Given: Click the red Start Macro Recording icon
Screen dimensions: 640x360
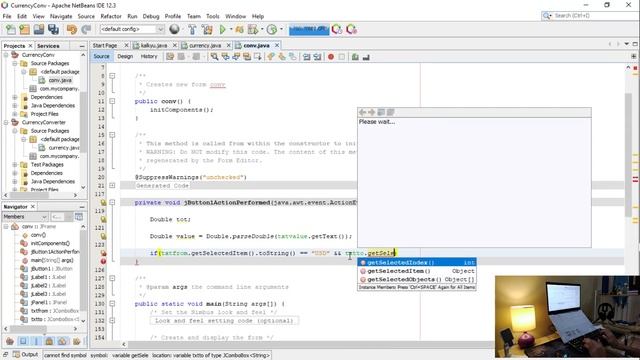Looking at the screenshot, I should (331, 57).
